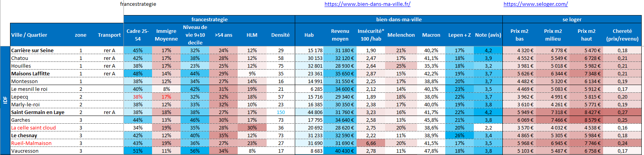Image resolution: width=644 pixels, height=155 pixels.
Task: Select the 'Cadre 25-54' header cell
Action: coord(138,35)
